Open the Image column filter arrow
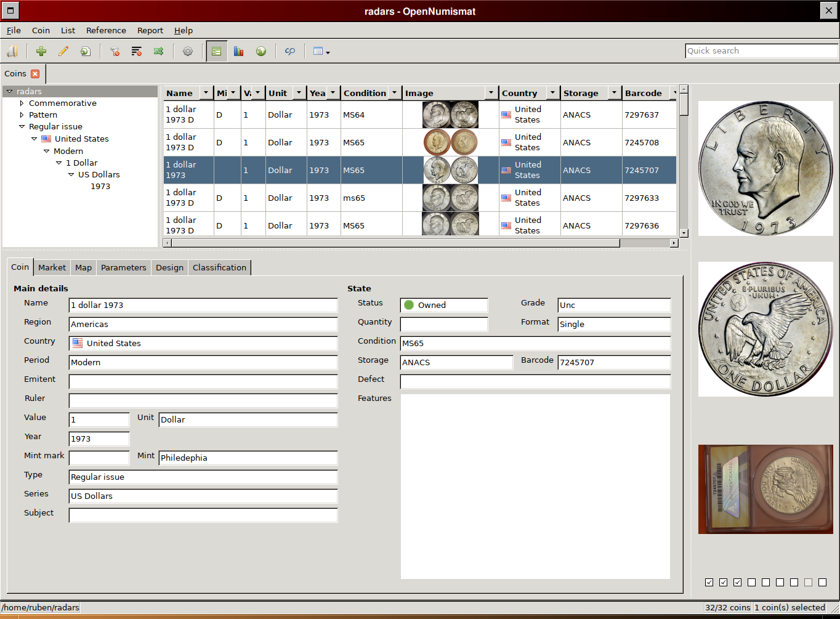This screenshot has height=619, width=840. (491, 93)
